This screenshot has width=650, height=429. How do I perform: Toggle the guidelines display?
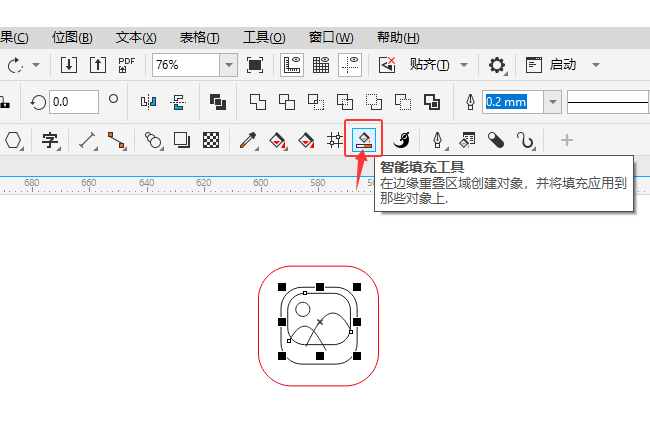click(x=350, y=65)
